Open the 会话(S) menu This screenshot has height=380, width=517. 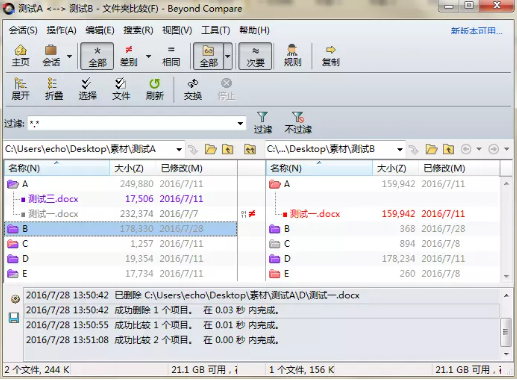pos(23,30)
